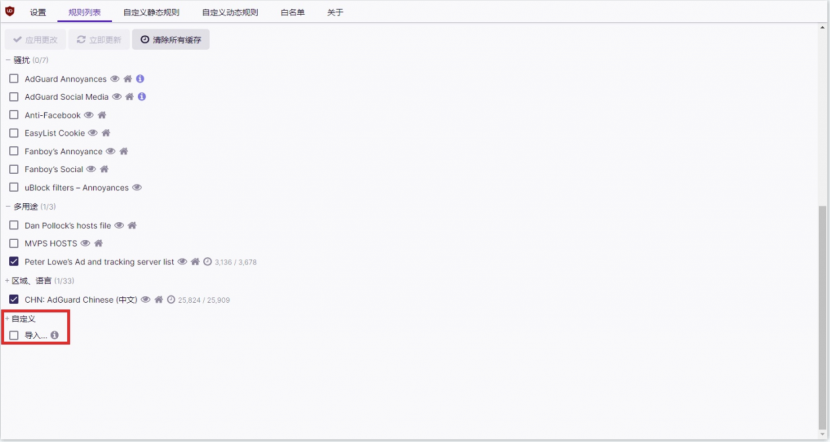Check the EasyList Cookie checkbox

14,133
